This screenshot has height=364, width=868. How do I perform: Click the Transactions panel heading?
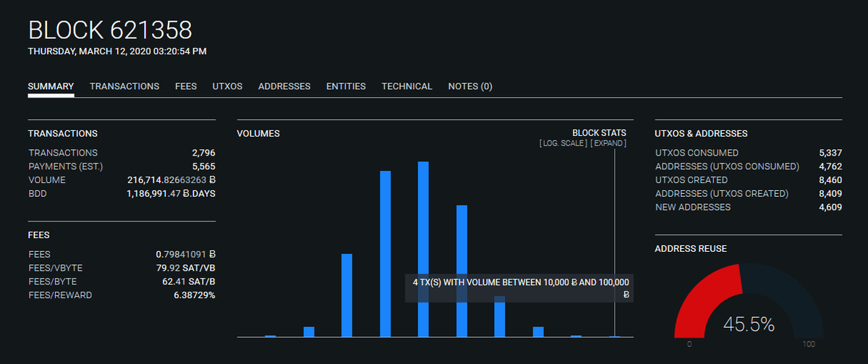tap(63, 134)
